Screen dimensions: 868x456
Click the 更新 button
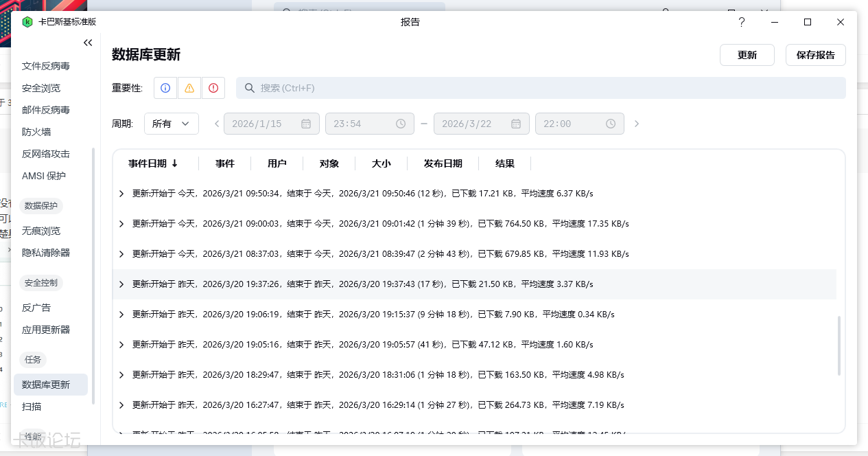click(x=747, y=55)
